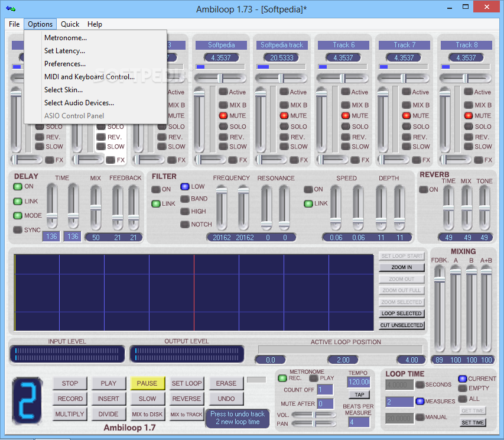504x440 pixels.
Task: Toggle DELAY MODE indicator
Action: pos(18,215)
